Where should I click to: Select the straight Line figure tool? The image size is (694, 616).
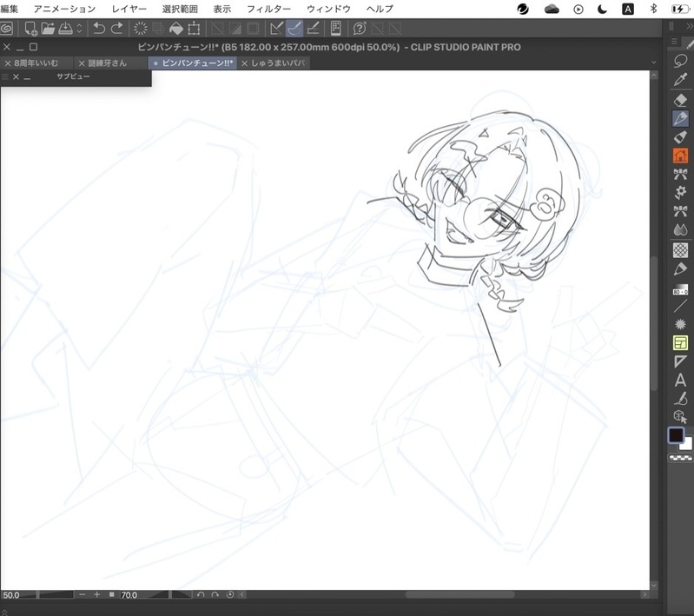click(680, 306)
